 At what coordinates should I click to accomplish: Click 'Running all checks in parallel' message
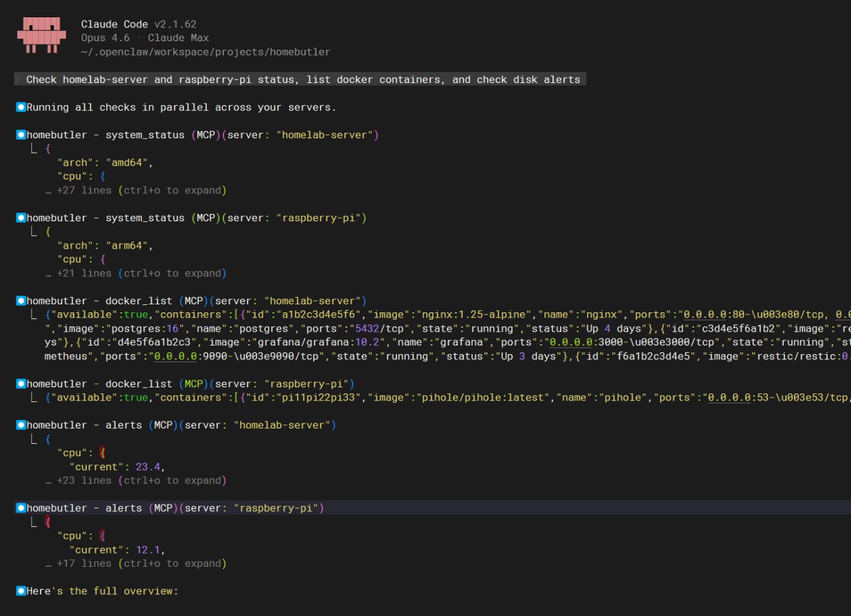181,107
